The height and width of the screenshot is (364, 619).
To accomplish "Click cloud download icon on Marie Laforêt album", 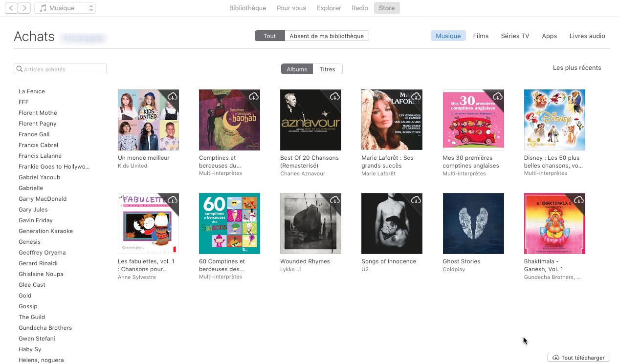I will point(416,96).
